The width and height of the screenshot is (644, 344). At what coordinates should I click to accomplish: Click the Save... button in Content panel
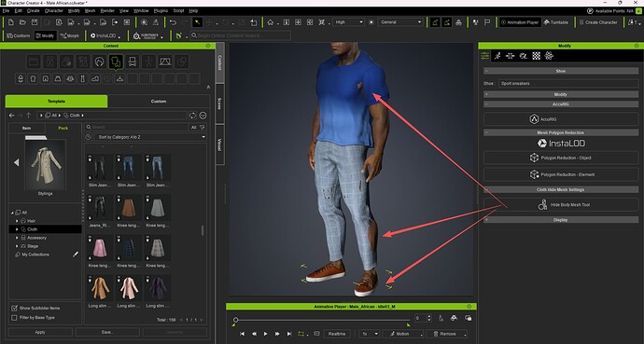tap(107, 332)
